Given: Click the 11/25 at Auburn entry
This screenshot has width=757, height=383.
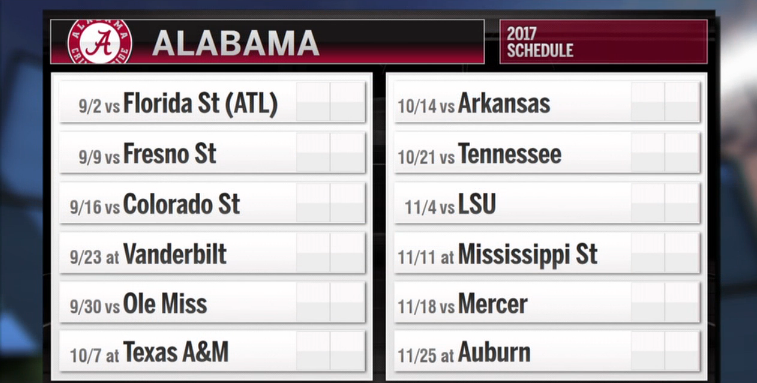Looking at the screenshot, I should tap(547, 351).
